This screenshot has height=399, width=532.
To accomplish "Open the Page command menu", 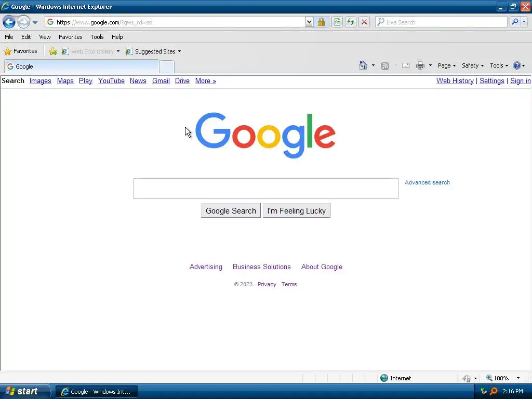I will click(446, 65).
